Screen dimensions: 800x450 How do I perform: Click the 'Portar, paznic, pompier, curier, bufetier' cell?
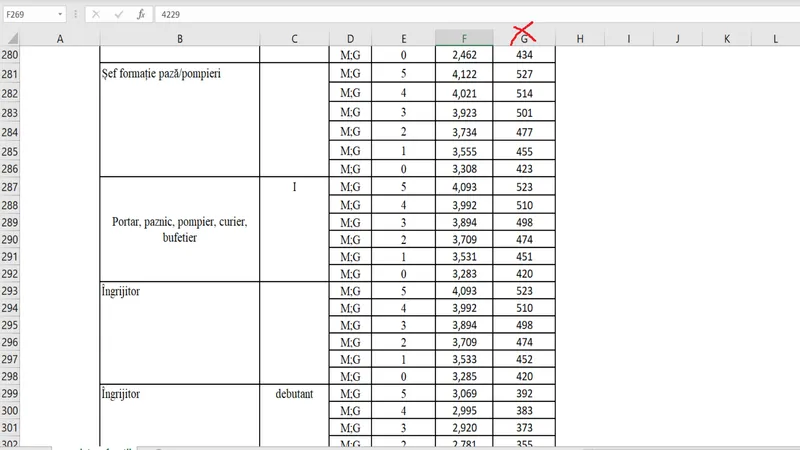coord(180,230)
